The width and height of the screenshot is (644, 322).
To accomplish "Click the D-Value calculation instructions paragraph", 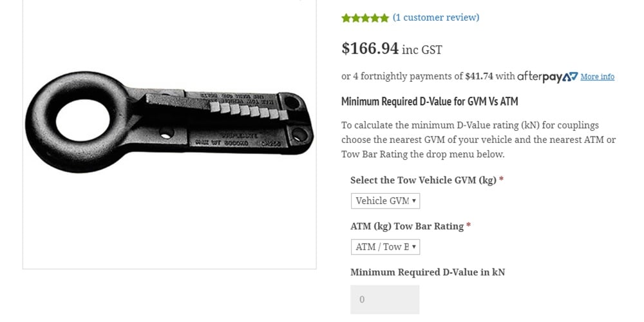I will point(478,140).
